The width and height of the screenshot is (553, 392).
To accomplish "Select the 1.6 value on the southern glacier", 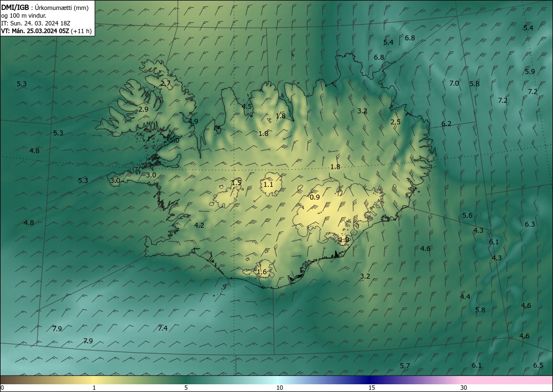I will coord(262,272).
